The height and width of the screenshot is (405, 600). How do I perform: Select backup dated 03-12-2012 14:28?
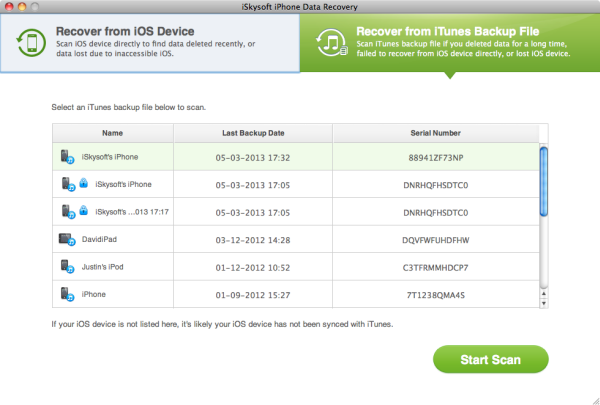253,240
